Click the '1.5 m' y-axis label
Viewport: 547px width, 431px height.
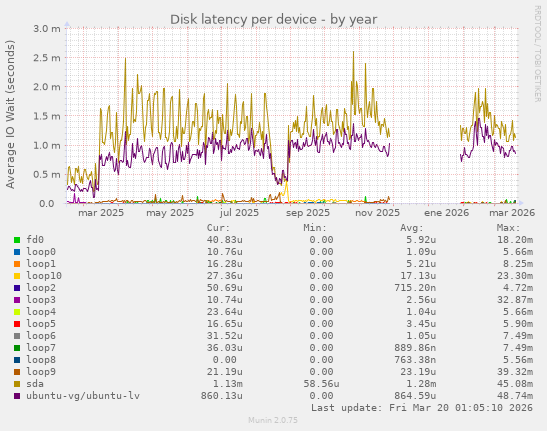point(47,116)
